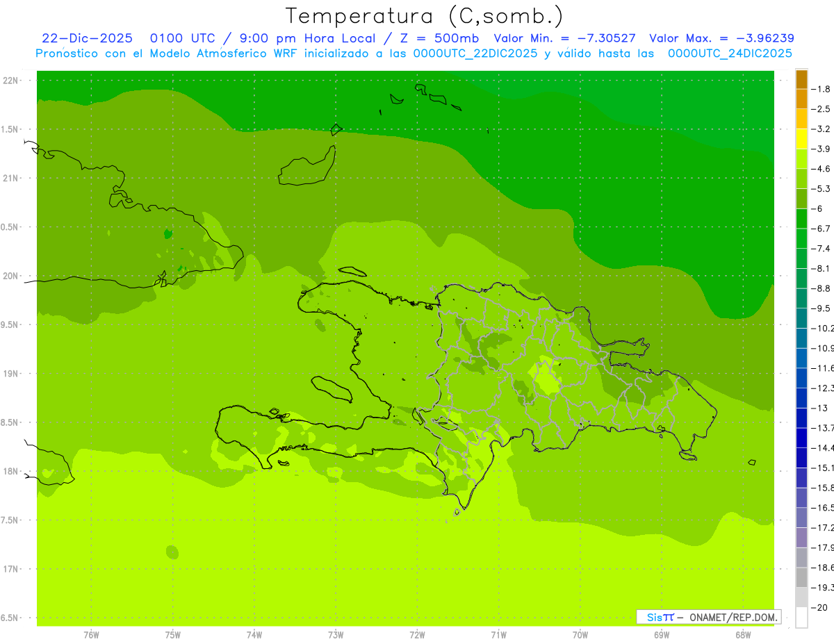
Task: Click the -6.7 colorbar value
Action: click(x=821, y=229)
